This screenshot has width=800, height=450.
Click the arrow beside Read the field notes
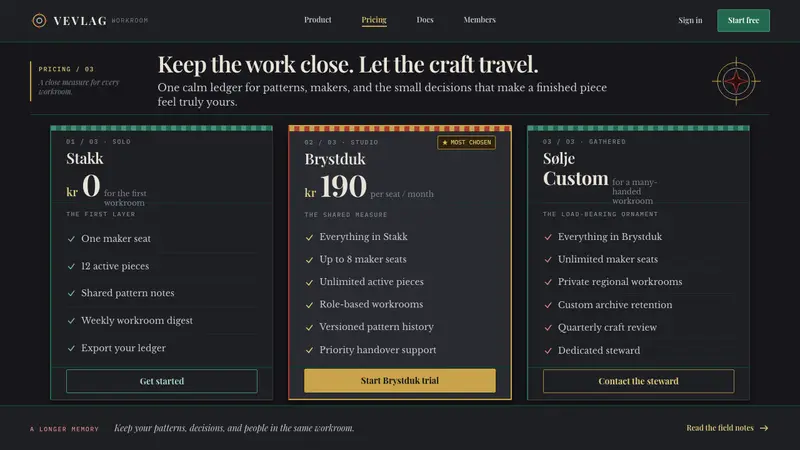(x=764, y=428)
